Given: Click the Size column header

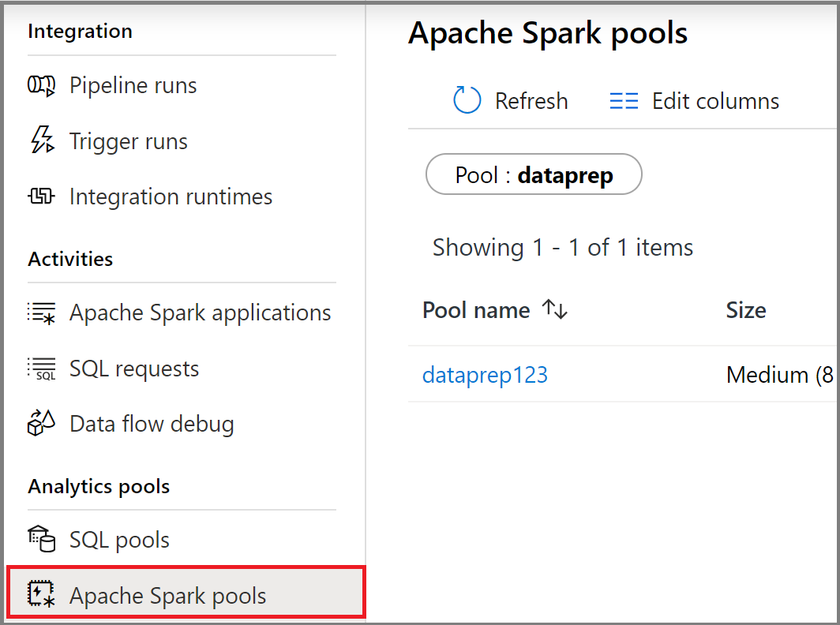Looking at the screenshot, I should tap(745, 309).
